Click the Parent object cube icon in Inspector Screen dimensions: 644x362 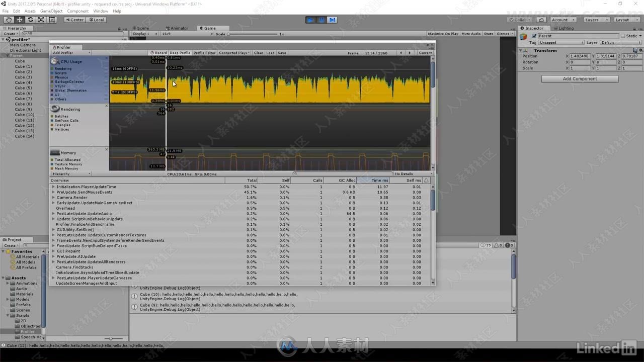(x=524, y=36)
